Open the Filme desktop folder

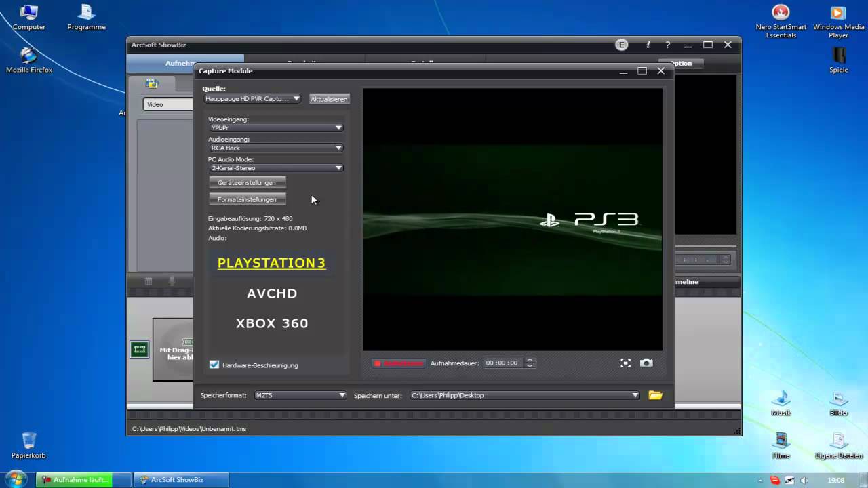pyautogui.click(x=781, y=445)
